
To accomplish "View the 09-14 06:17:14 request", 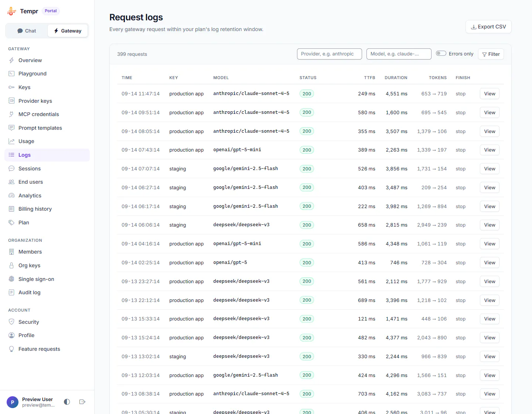I will (490, 207).
